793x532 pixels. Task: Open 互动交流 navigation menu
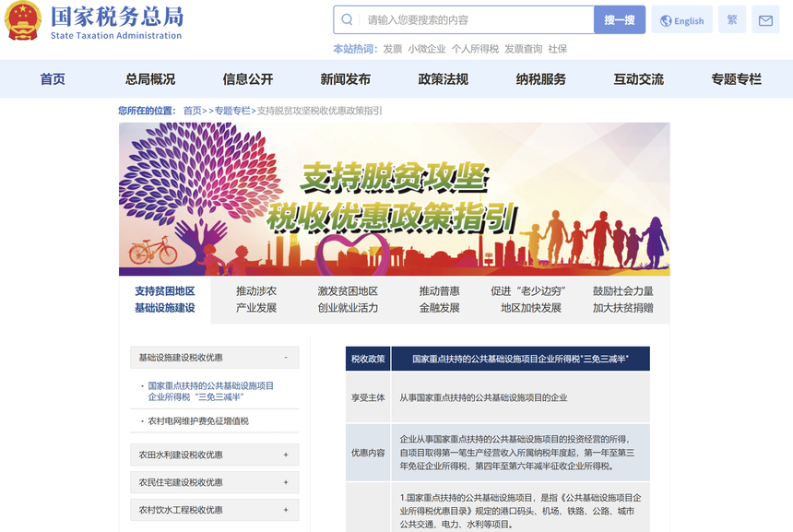pos(638,79)
